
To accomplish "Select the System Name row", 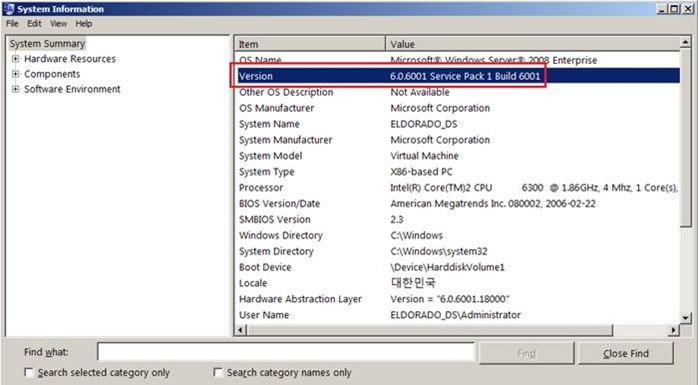I will (x=457, y=124).
